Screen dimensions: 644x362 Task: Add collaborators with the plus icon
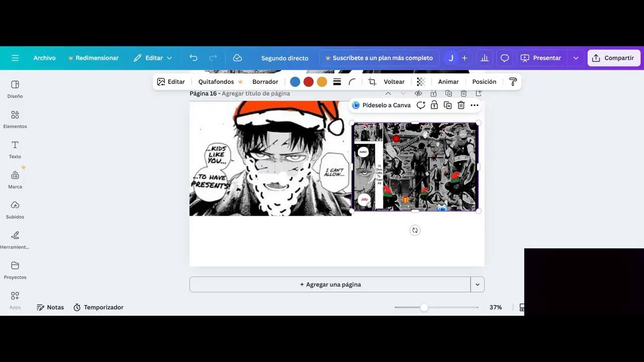(x=464, y=58)
